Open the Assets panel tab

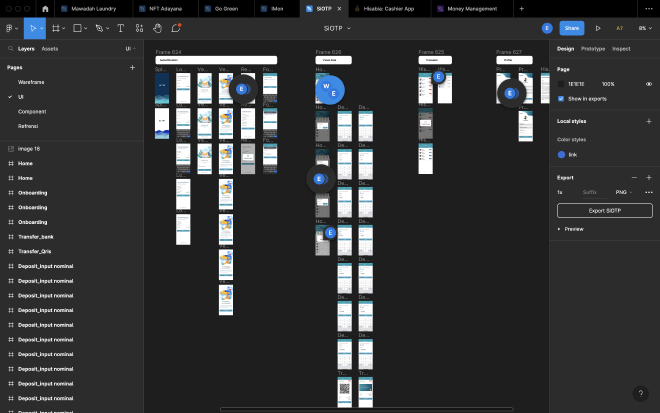click(x=50, y=49)
